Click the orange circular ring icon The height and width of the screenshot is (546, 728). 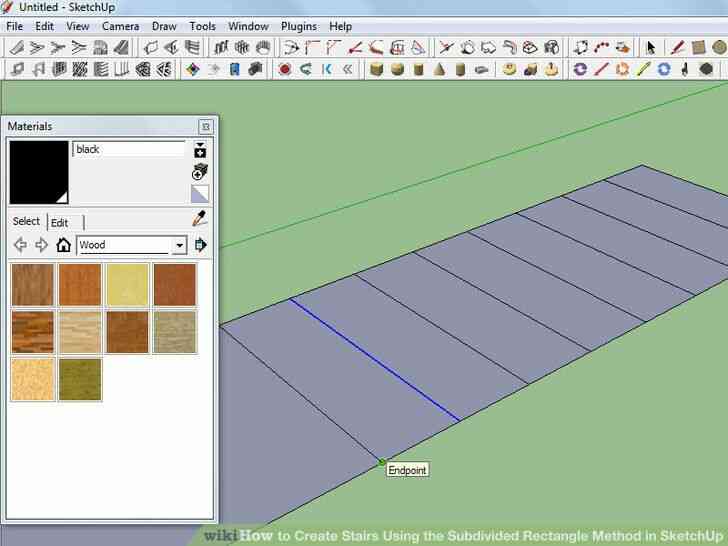click(x=622, y=70)
